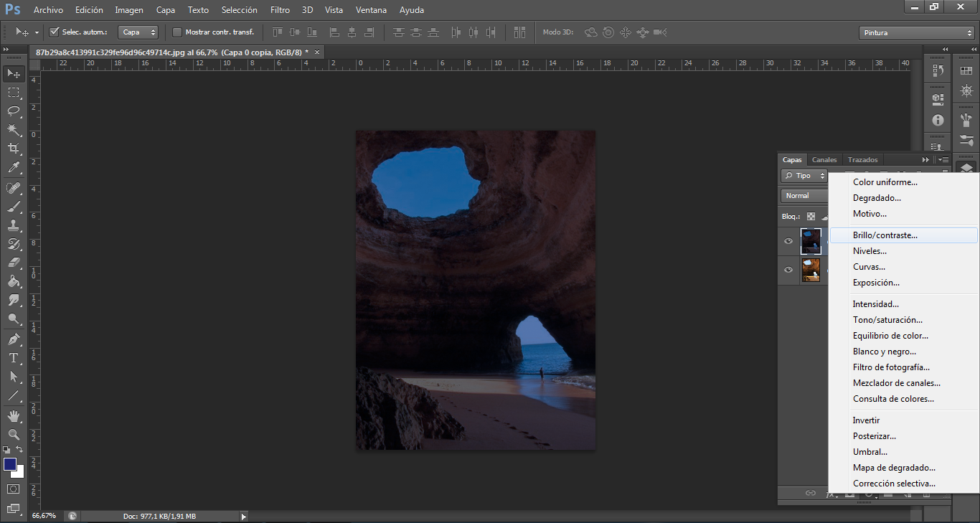The width and height of the screenshot is (980, 523).
Task: Open the Filtro menu
Action: click(x=281, y=10)
